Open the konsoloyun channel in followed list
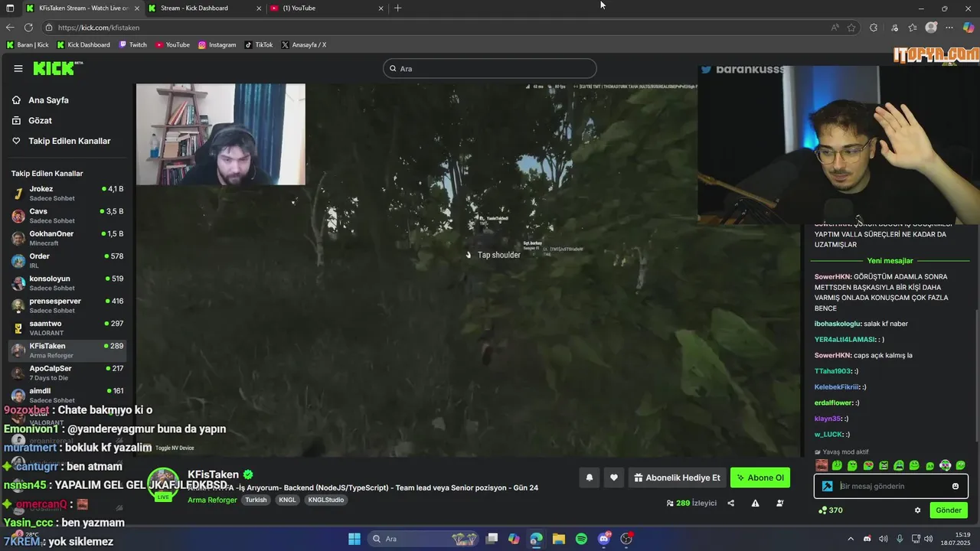 click(67, 283)
